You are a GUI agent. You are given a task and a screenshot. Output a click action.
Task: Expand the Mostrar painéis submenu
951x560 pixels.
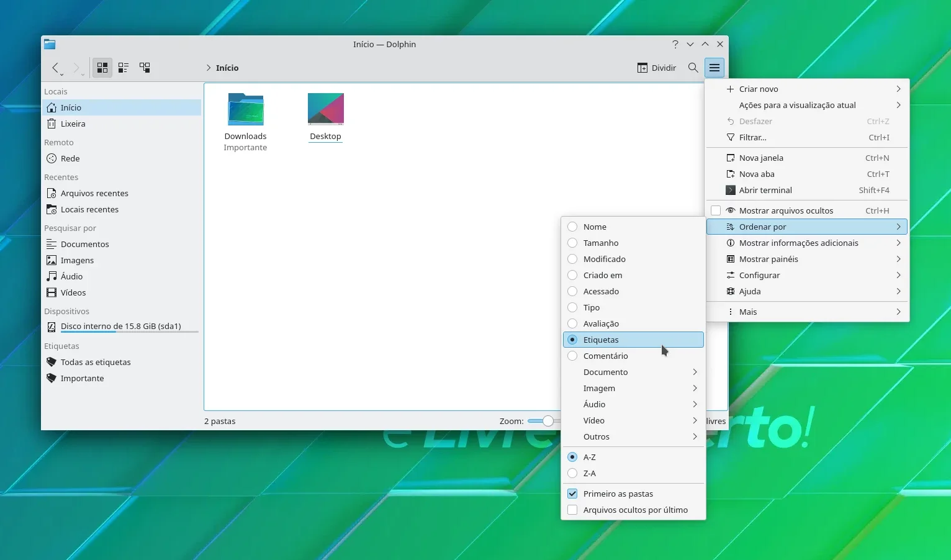coord(807,259)
